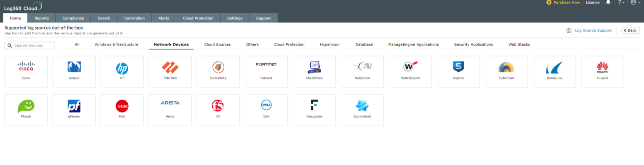Choose the NetScreen log source

tap(362, 72)
